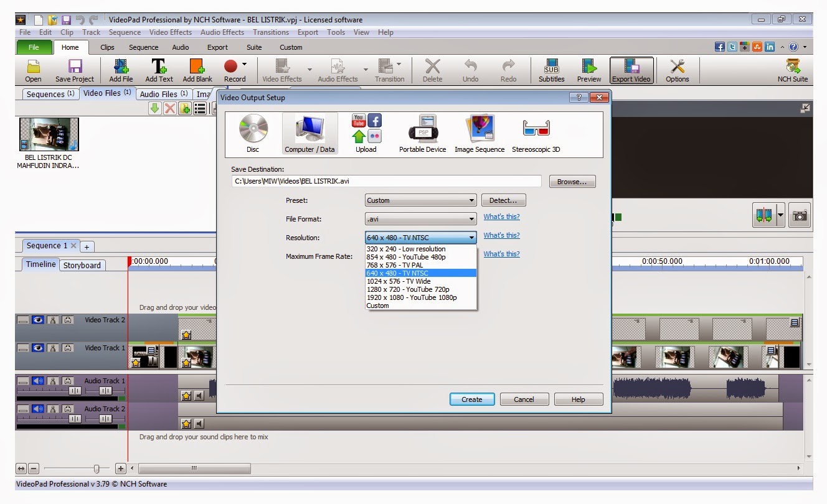
Task: Switch to the Clips ribbon tab
Action: click(107, 47)
